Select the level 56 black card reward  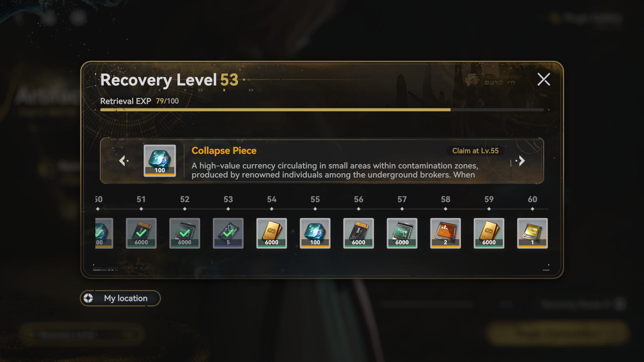tap(358, 233)
